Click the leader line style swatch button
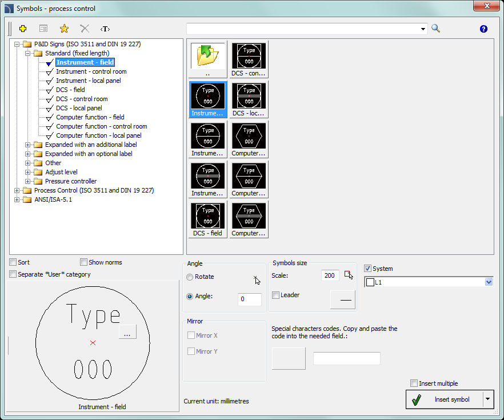 [342, 299]
